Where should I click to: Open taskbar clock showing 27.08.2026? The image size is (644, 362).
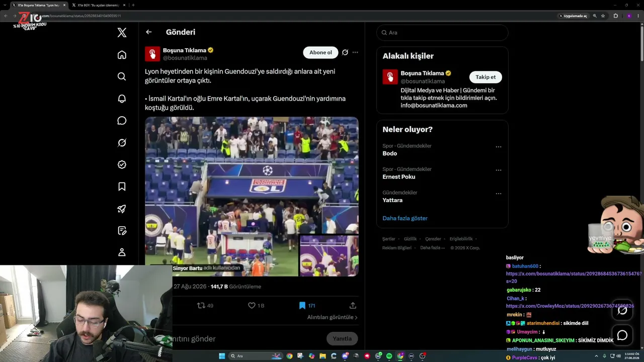pos(631,356)
